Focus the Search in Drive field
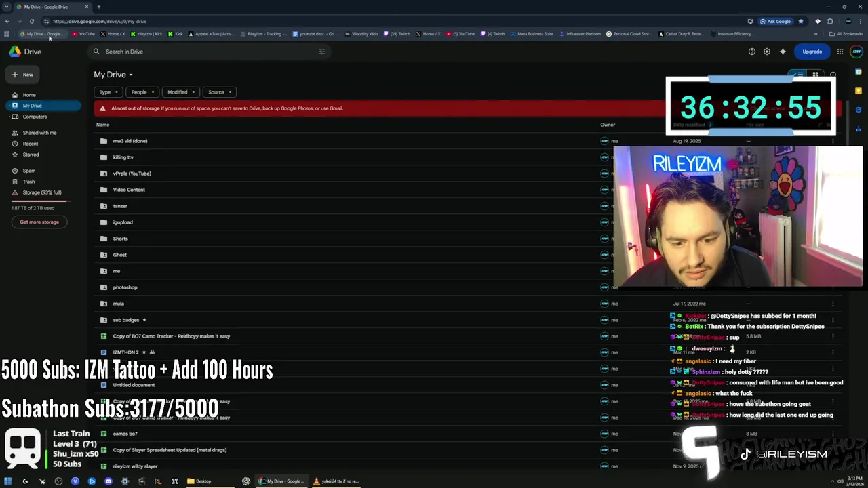The height and width of the screenshot is (488, 868). 210,52
